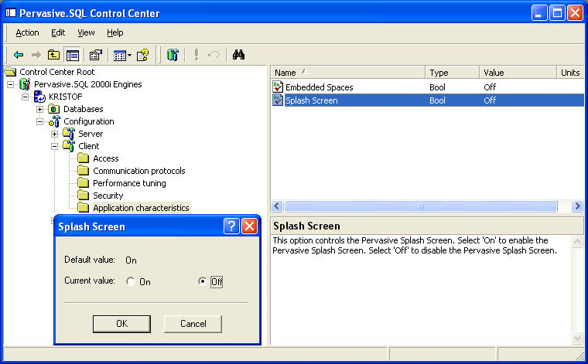588x364 pixels.
Task: Sort by the Value column header
Action: point(518,73)
